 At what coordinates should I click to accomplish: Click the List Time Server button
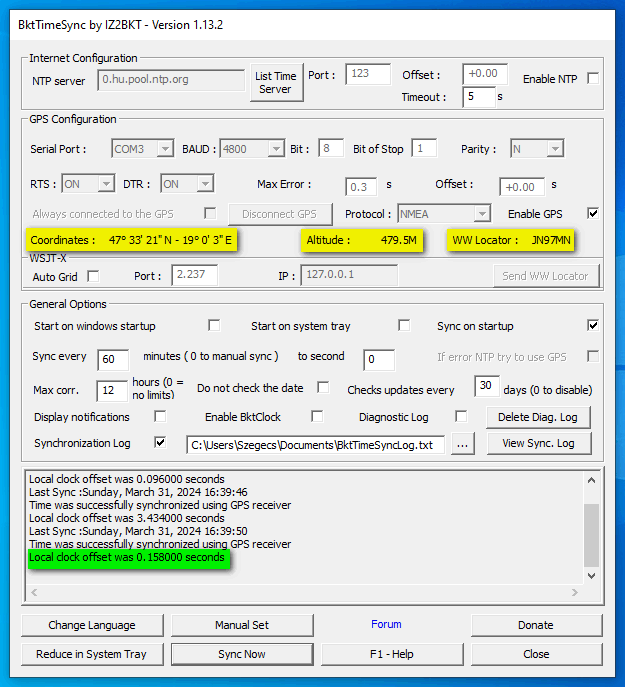click(277, 82)
